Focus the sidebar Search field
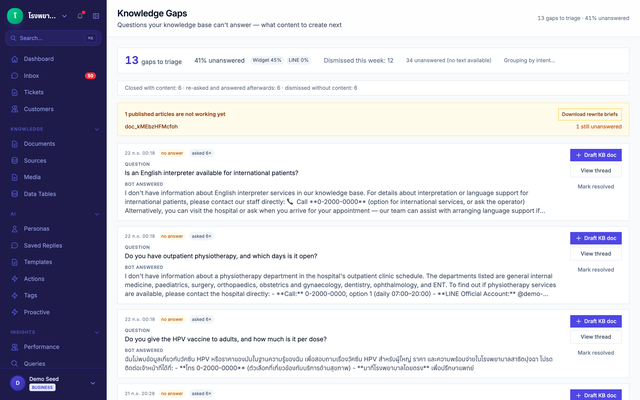Screen dimensions: 640x400 [53, 38]
